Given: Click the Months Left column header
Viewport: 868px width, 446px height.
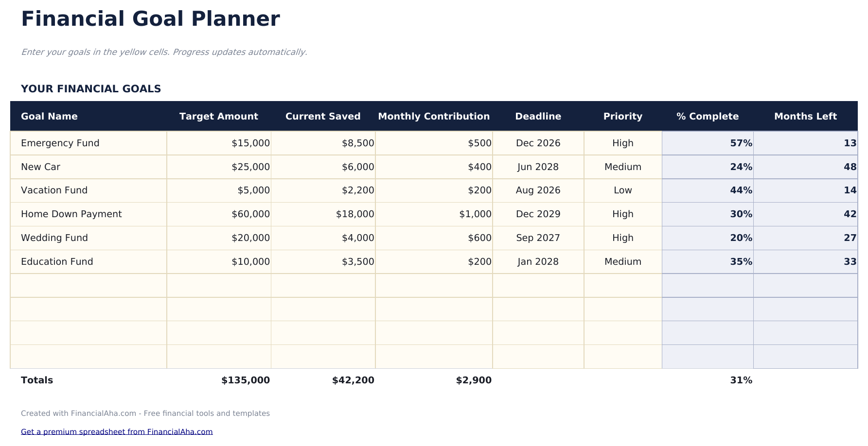Looking at the screenshot, I should click(x=805, y=117).
